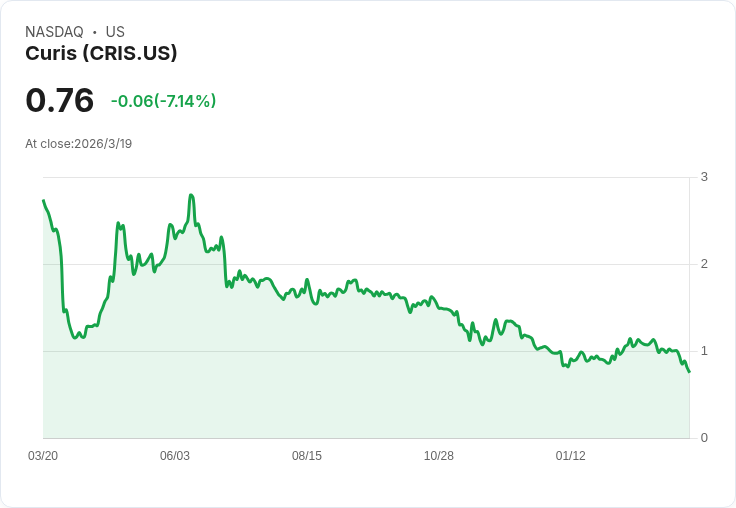Click the leftmost start of the price line
736x508 pixels.
(x=43, y=201)
